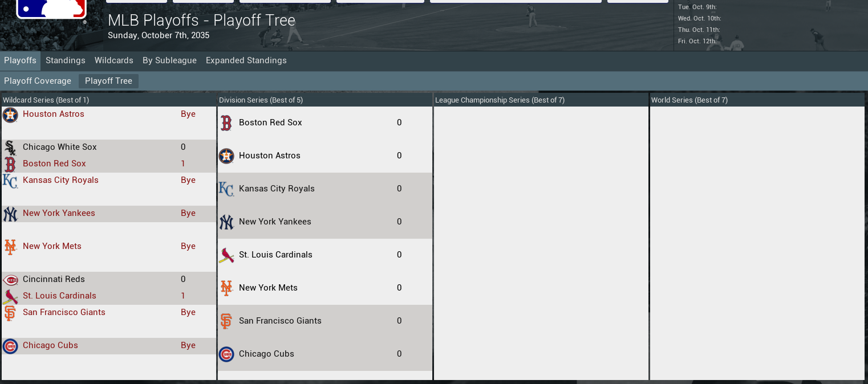This screenshot has height=384, width=868.
Task: Open Houston Astros link in Division Series
Action: coord(269,156)
